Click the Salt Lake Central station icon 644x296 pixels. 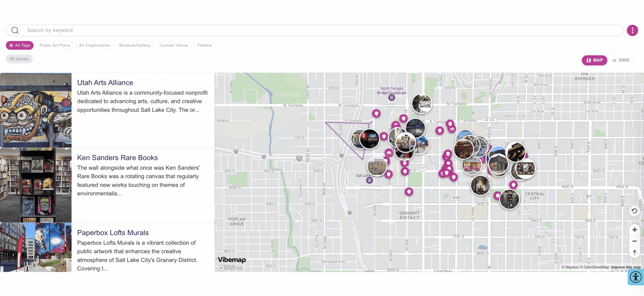370,180
